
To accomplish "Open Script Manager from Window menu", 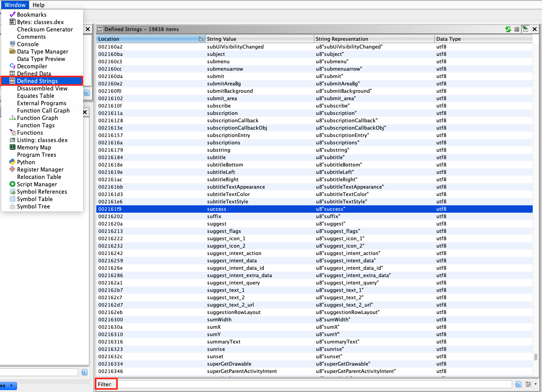I will coord(37,184).
